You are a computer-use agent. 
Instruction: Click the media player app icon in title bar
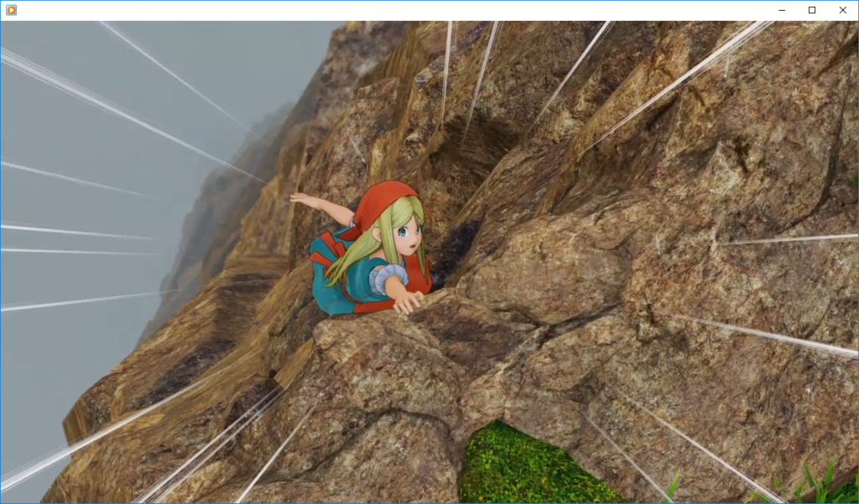click(11, 10)
